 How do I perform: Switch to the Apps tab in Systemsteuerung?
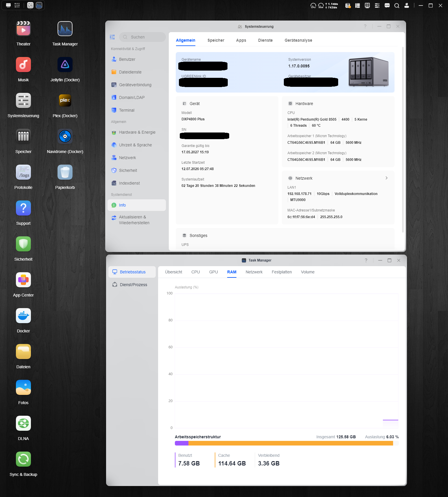click(x=241, y=40)
